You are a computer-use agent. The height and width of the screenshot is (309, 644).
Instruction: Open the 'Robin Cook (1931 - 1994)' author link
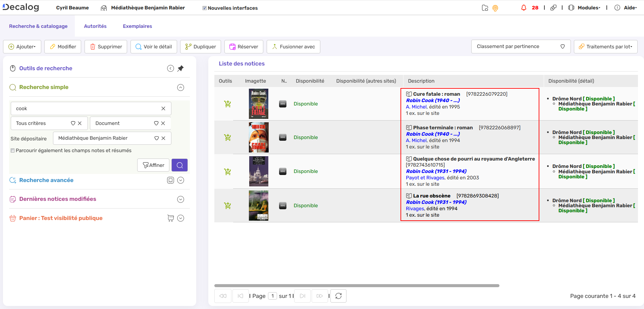436,171
